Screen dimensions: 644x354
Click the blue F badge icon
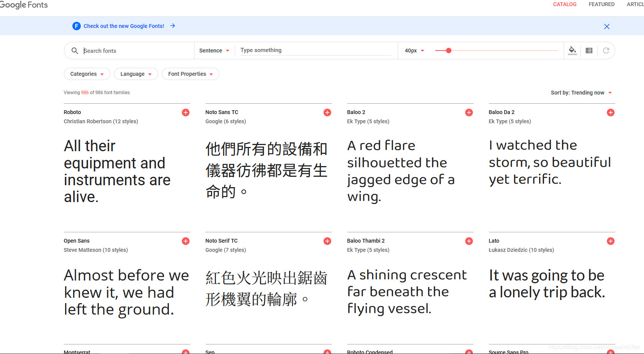pos(77,26)
